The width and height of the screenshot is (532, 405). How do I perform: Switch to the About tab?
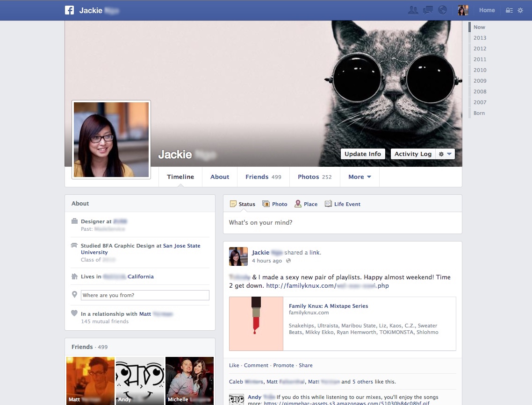pyautogui.click(x=220, y=177)
